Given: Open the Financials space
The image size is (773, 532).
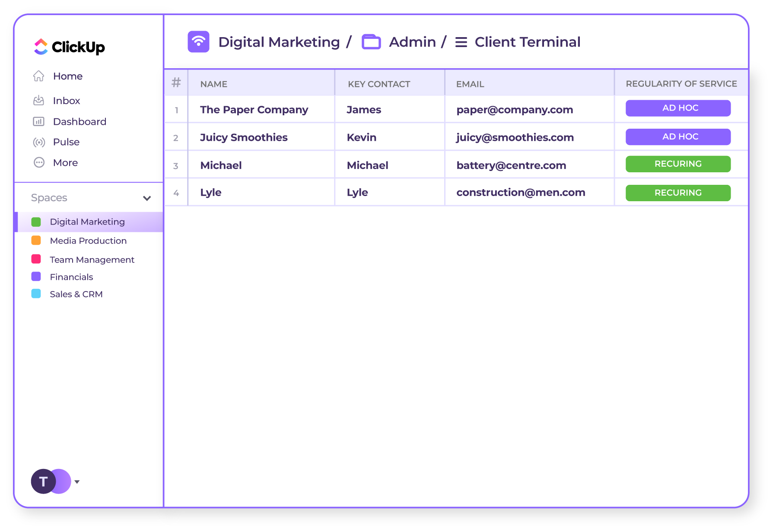Looking at the screenshot, I should pyautogui.click(x=71, y=277).
